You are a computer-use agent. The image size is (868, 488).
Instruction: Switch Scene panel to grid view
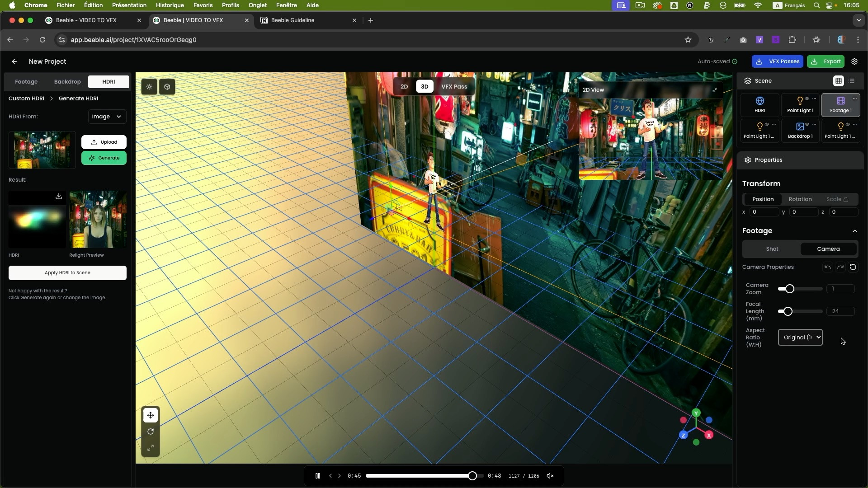coord(839,81)
